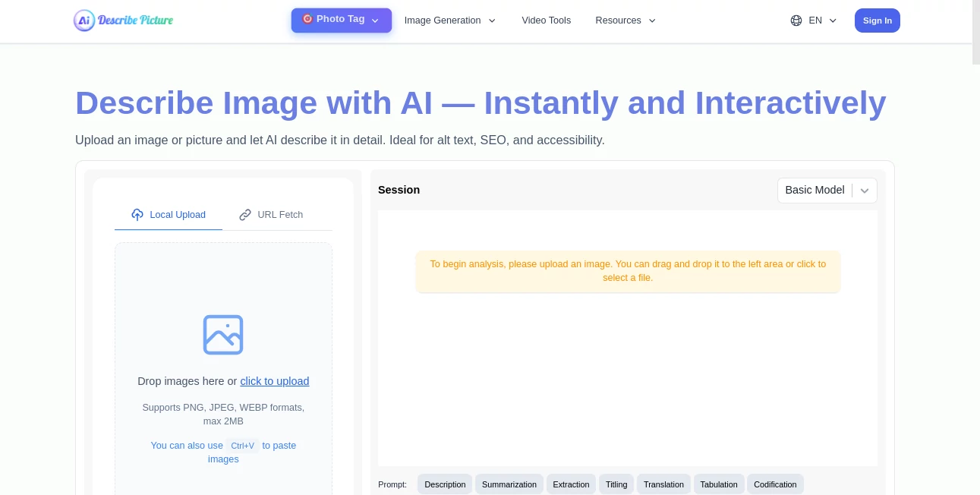
Task: Click the Describe Picture logo icon
Action: [84, 20]
